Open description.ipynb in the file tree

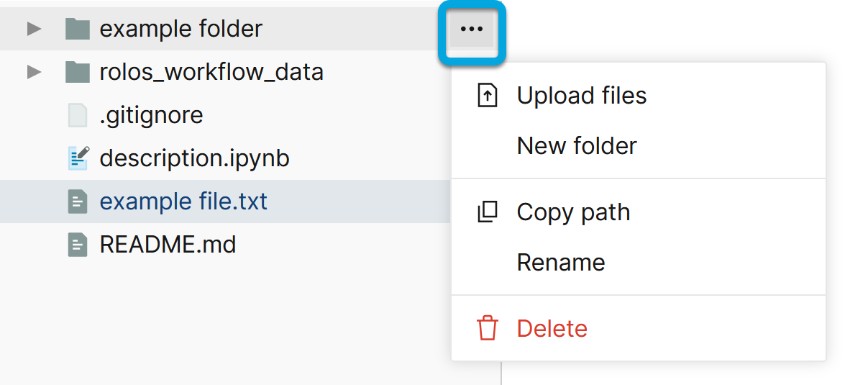coord(194,158)
